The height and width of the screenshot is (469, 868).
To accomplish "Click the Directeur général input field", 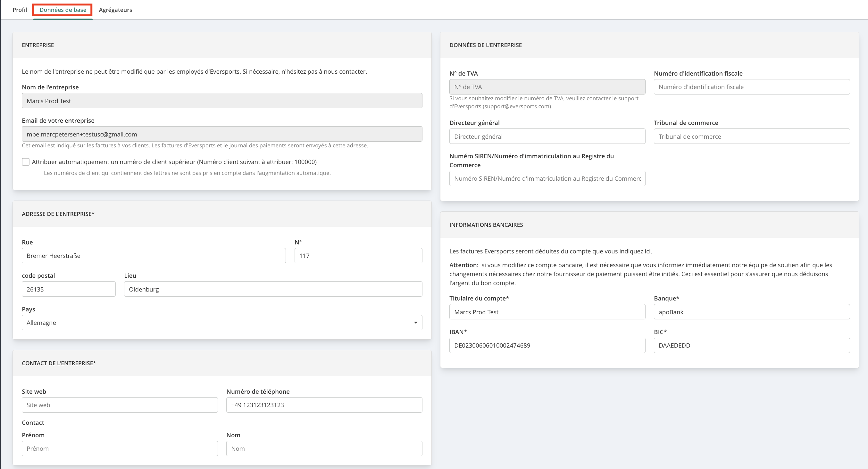I will pyautogui.click(x=547, y=136).
